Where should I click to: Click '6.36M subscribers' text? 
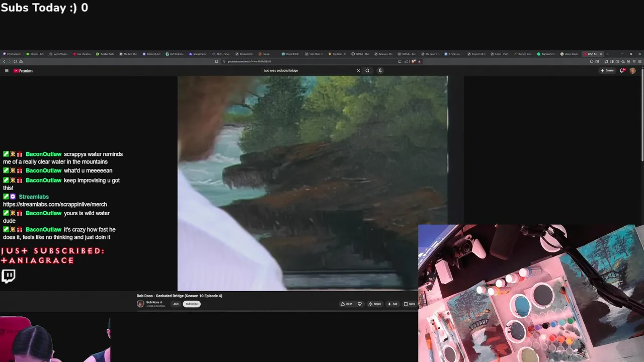(155, 306)
